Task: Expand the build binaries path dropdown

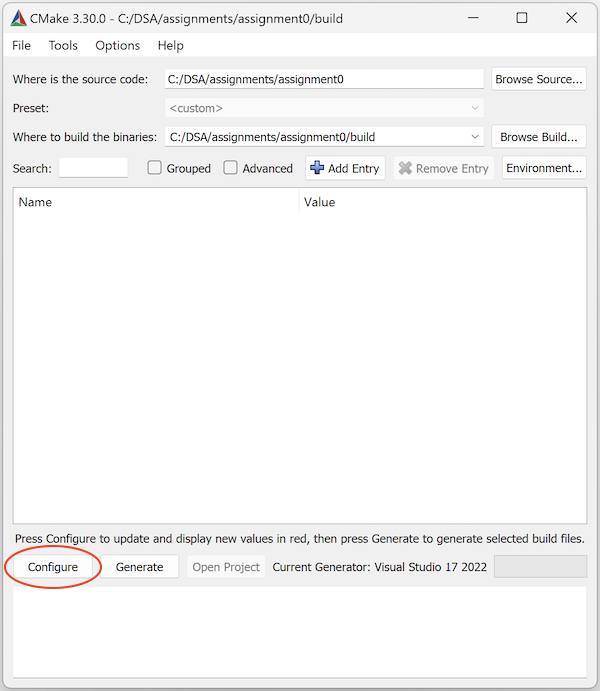Action: point(474,137)
